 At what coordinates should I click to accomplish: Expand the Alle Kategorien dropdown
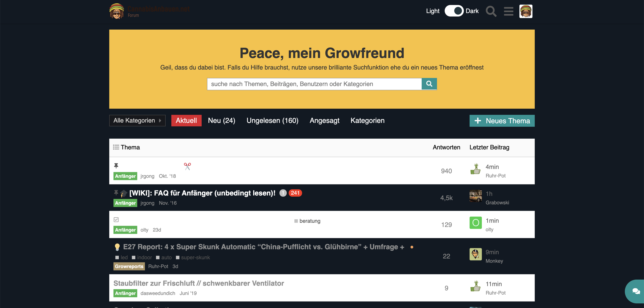[x=137, y=121]
